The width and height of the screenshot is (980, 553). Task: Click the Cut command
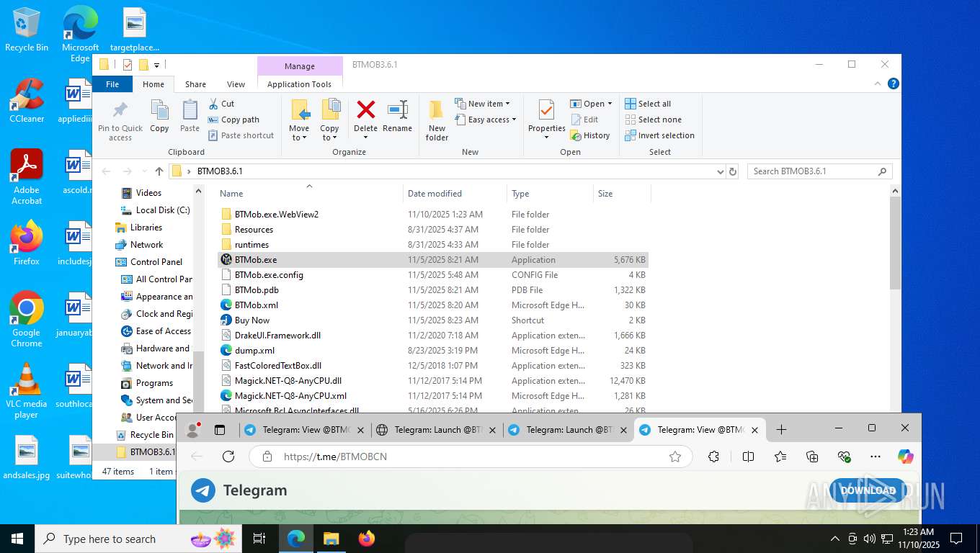[x=221, y=104]
